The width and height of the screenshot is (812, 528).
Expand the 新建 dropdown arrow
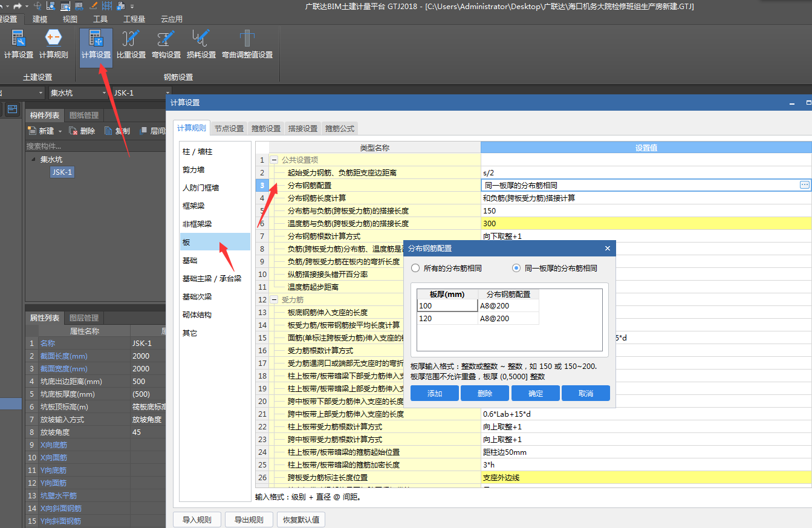click(60, 131)
